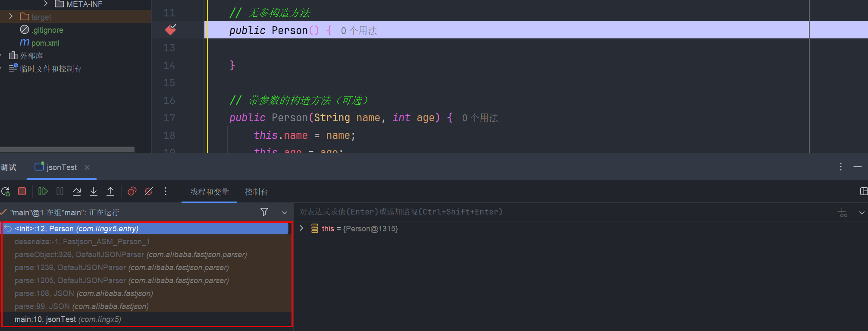868x331 pixels.
Task: Open the thread selector dropdown
Action: (x=285, y=212)
